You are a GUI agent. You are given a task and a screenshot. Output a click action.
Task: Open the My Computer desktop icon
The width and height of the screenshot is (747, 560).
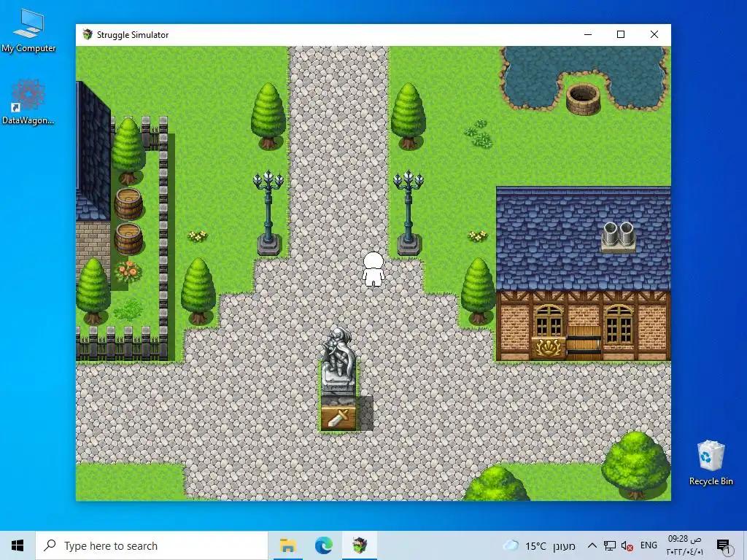point(28,31)
